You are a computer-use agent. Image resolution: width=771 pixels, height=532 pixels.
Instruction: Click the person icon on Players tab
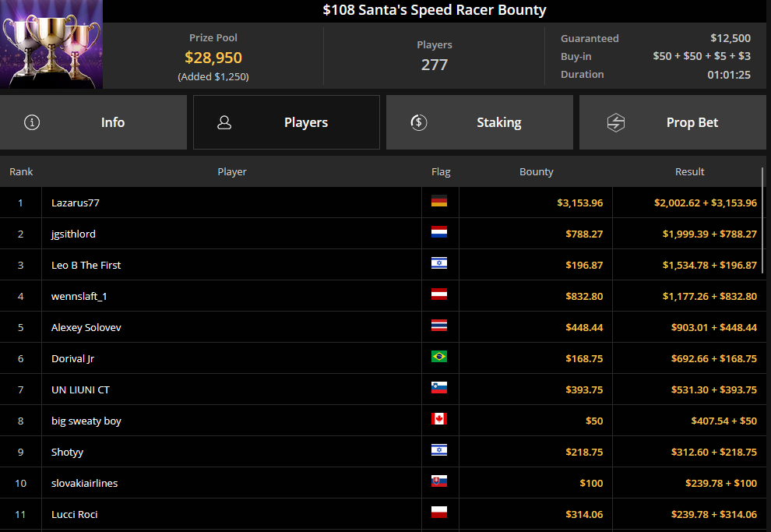tap(224, 122)
